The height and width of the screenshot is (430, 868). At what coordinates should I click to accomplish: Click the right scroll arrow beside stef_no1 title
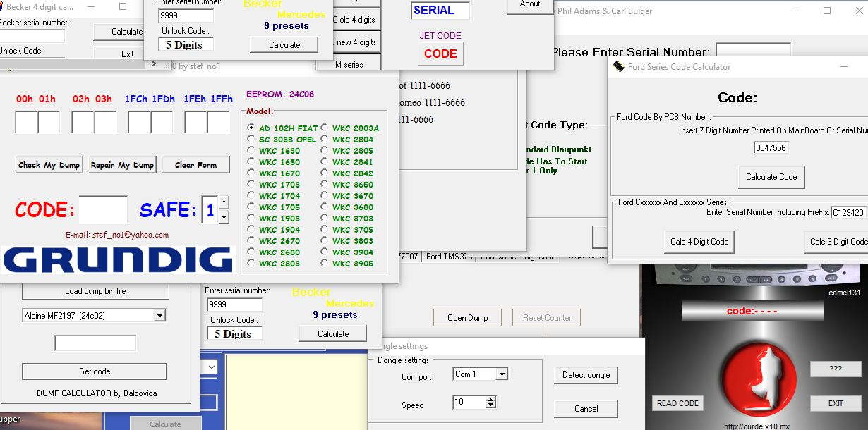tap(154, 64)
